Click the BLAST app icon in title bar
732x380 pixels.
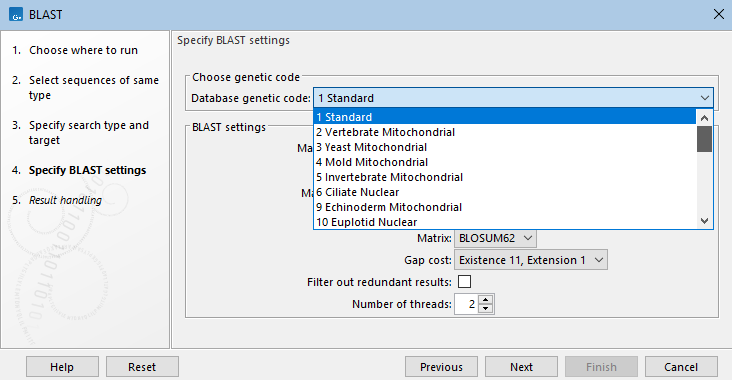[x=16, y=14]
